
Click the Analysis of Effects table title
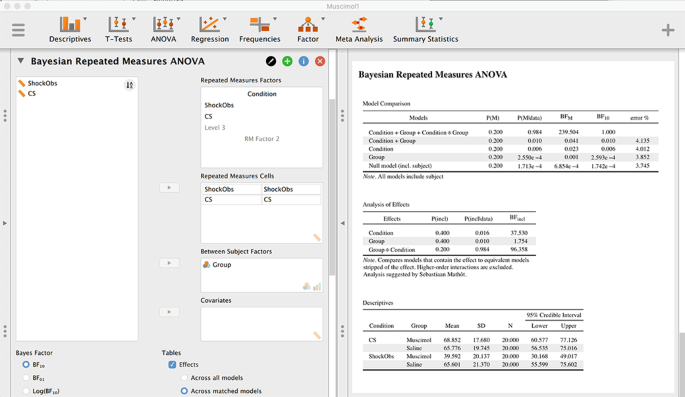(386, 204)
